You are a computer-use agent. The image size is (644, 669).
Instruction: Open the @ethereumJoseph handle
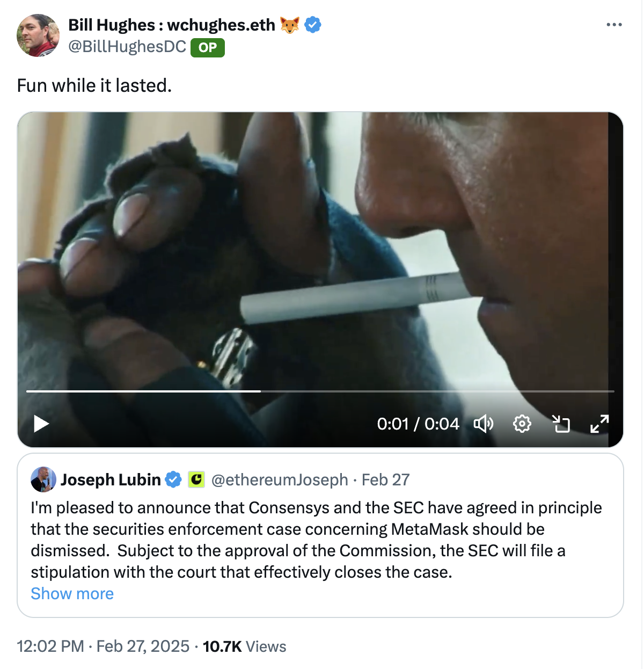pyautogui.click(x=280, y=479)
